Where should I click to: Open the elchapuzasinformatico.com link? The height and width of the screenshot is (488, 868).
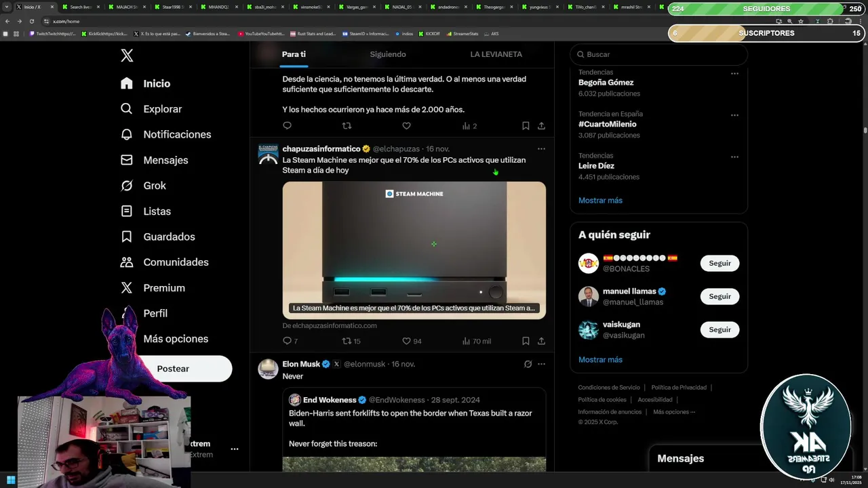point(330,325)
